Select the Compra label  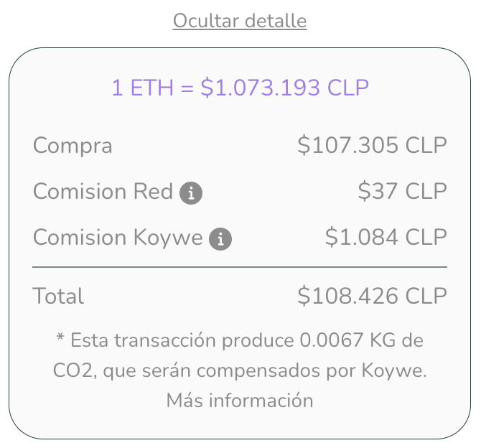pos(73,146)
